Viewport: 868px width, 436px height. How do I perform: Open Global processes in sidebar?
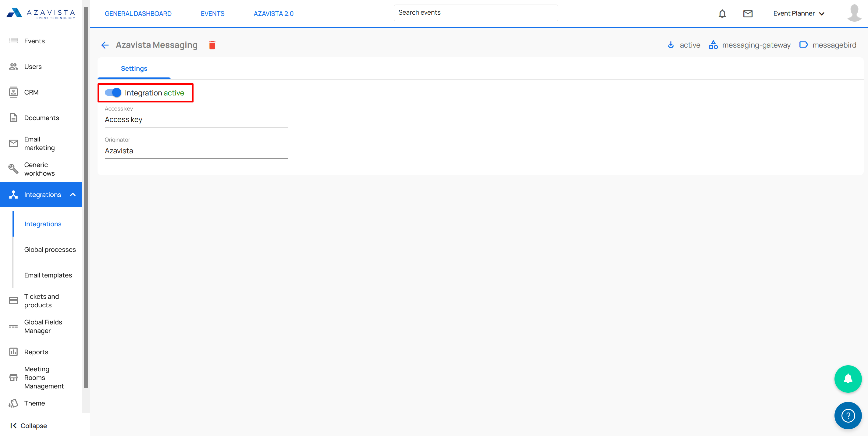coord(50,249)
